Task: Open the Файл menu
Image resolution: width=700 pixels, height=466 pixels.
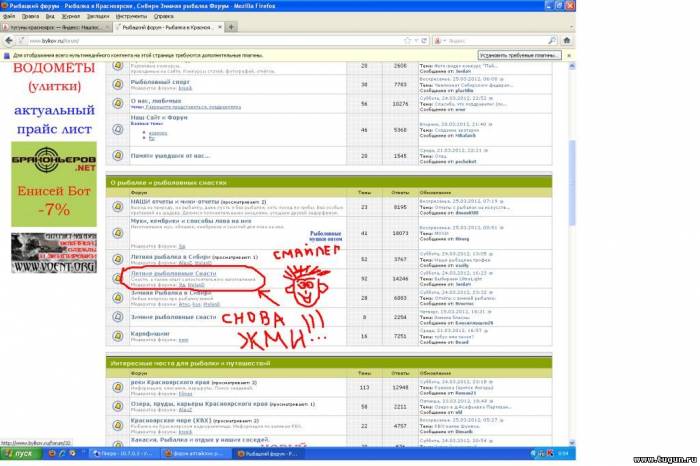Action: click(x=9, y=16)
